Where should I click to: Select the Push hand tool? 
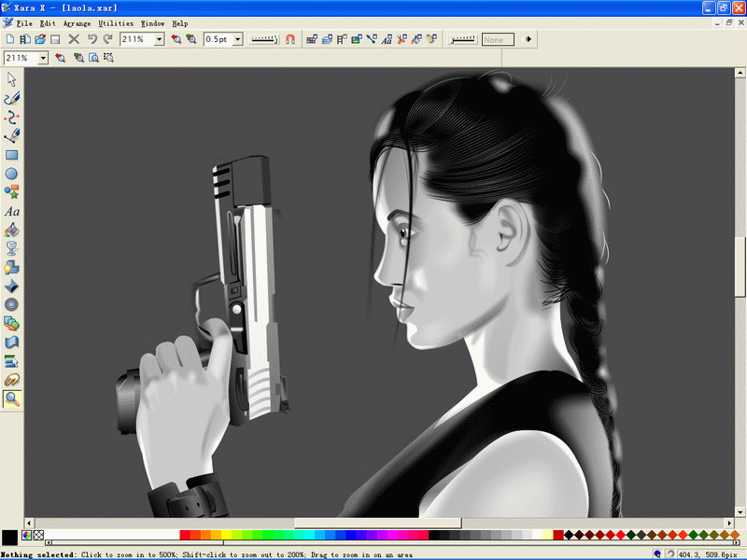11,380
